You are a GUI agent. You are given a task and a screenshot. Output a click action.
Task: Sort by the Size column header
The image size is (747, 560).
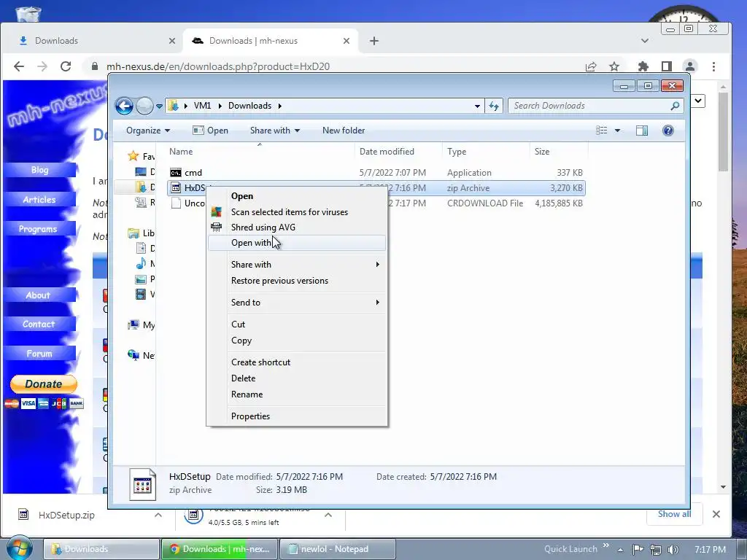[x=558, y=152]
